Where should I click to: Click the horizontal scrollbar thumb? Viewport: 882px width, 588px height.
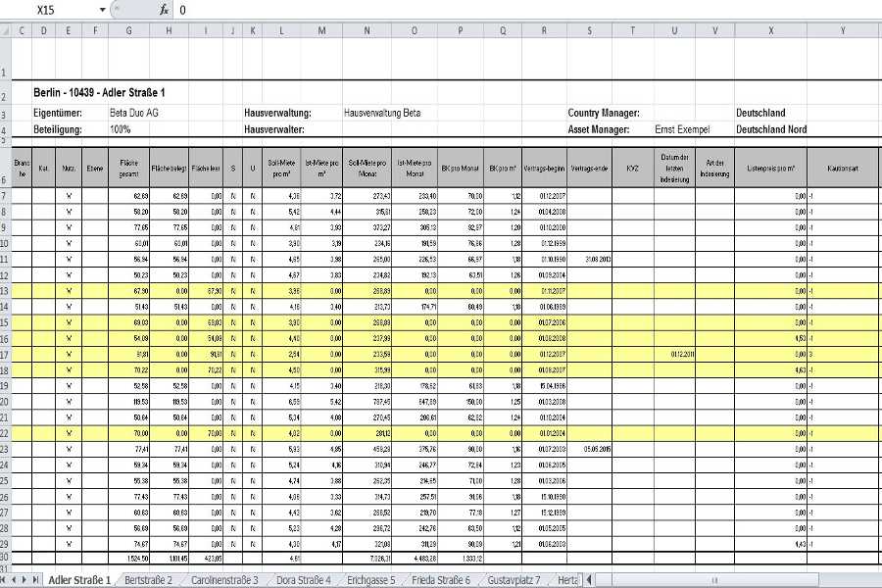715,579
